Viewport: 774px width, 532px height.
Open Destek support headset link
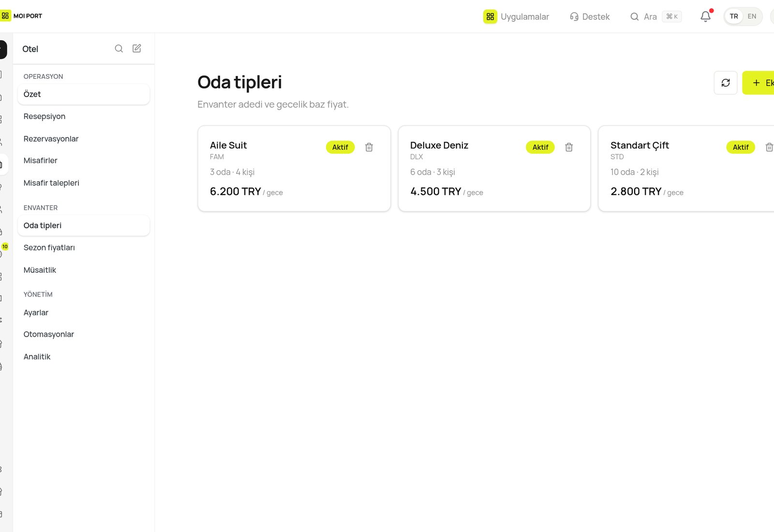click(590, 16)
